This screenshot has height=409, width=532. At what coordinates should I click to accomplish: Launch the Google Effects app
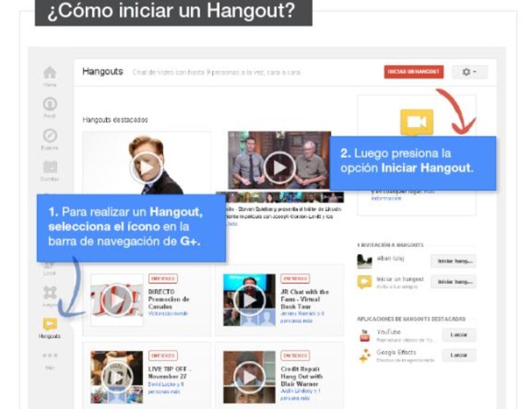459,355
